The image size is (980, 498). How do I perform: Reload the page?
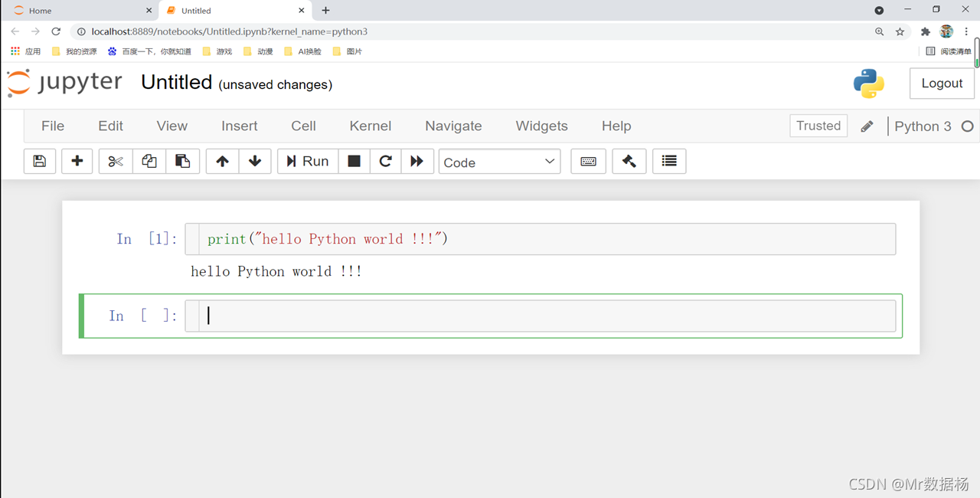pos(56,31)
